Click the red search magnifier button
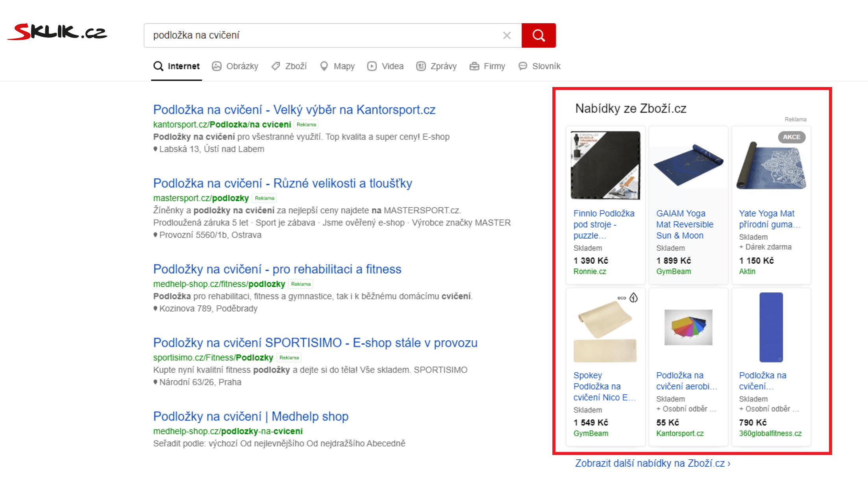Screen dimensions: 868x490 (539, 35)
